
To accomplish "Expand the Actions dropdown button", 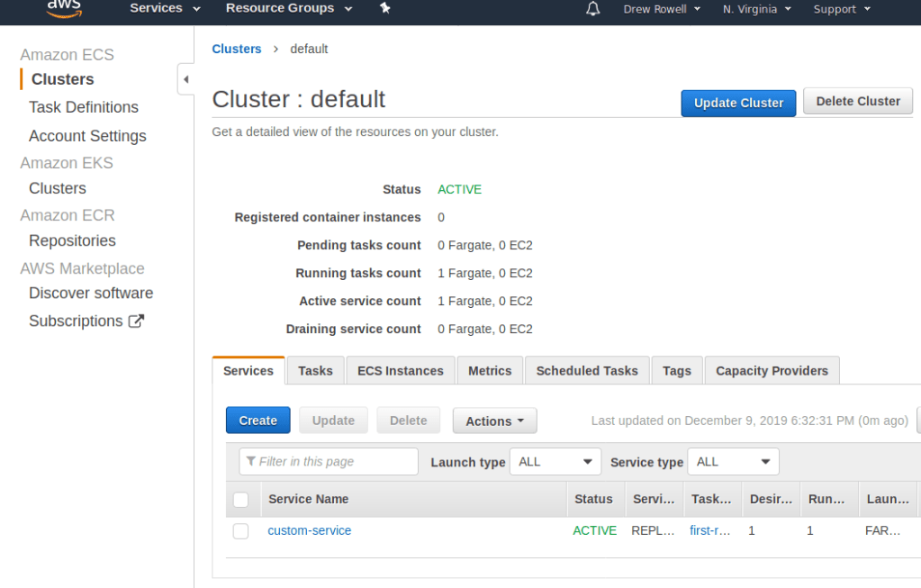I will (x=494, y=421).
